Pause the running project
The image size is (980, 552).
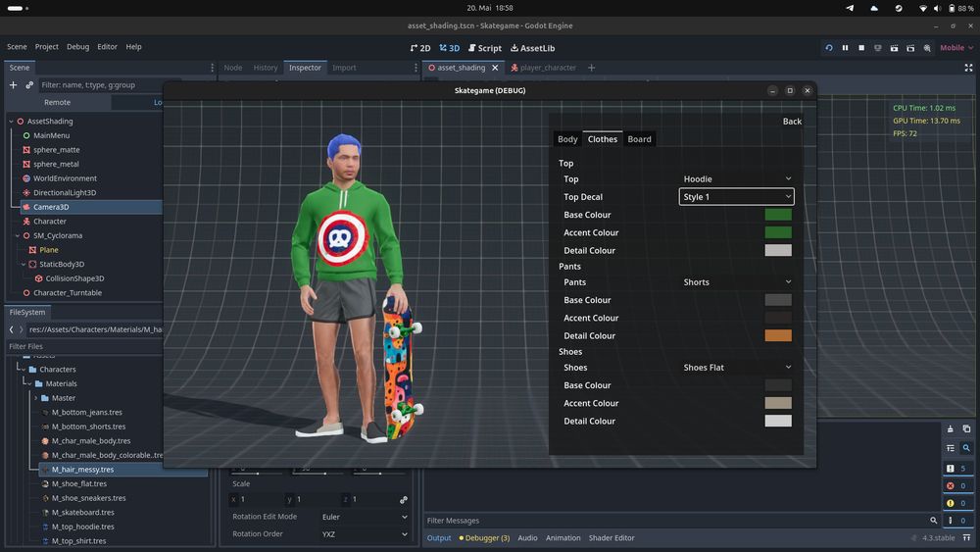(x=845, y=47)
